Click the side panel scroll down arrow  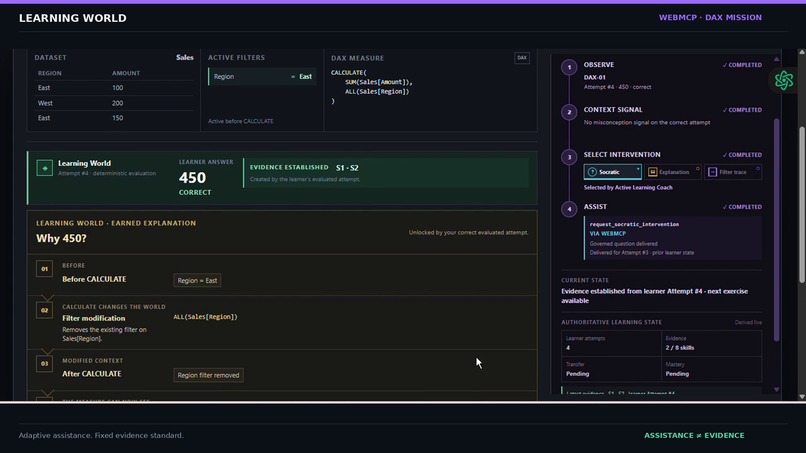pyautogui.click(x=776, y=390)
